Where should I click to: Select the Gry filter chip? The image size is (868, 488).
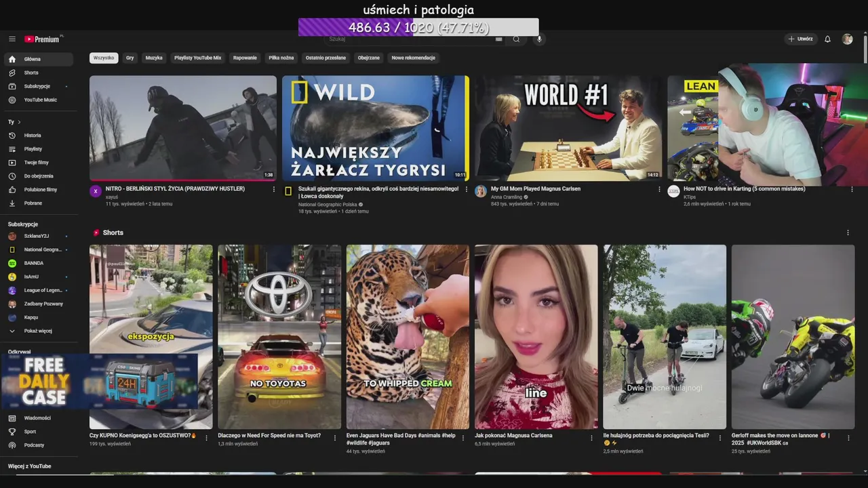[x=130, y=58]
